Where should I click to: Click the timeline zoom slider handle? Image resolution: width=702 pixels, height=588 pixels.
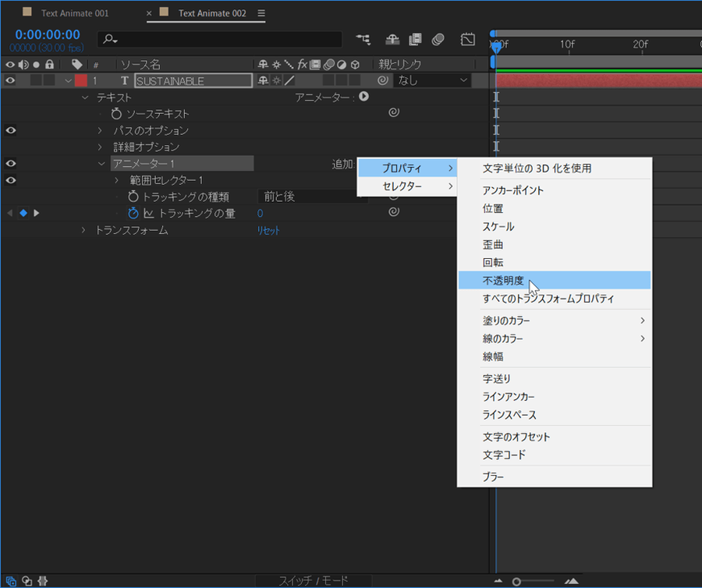point(516,581)
